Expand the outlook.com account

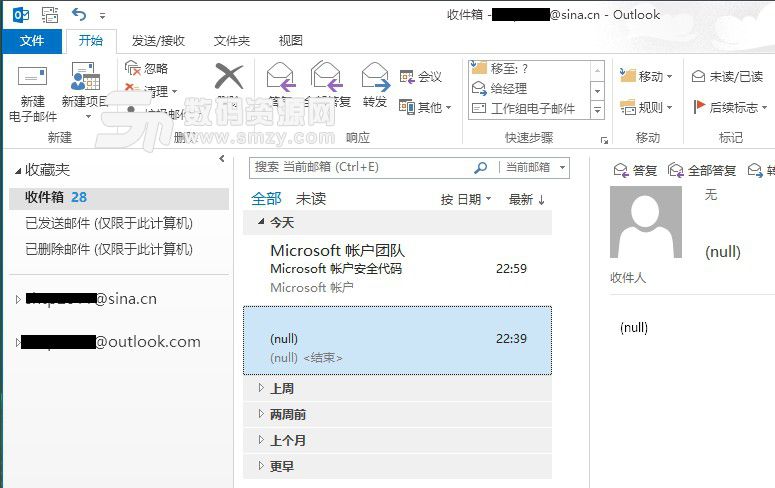18,342
